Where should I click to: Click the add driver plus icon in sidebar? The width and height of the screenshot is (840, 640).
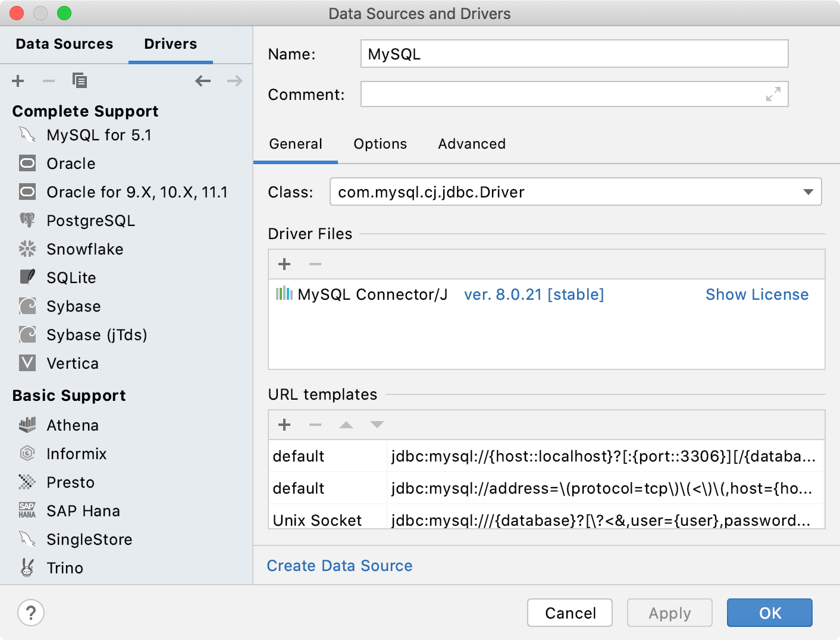tap(18, 81)
